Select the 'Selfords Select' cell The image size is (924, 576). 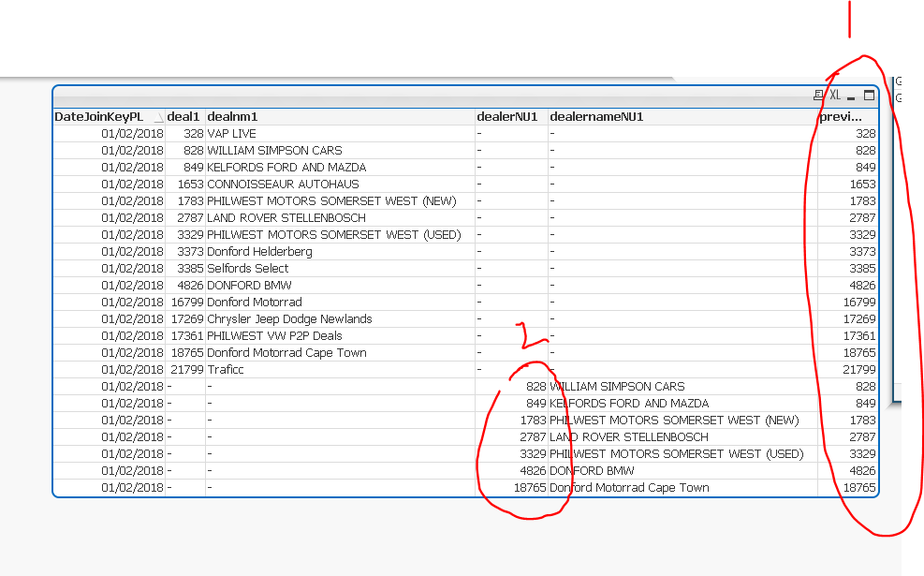248,268
